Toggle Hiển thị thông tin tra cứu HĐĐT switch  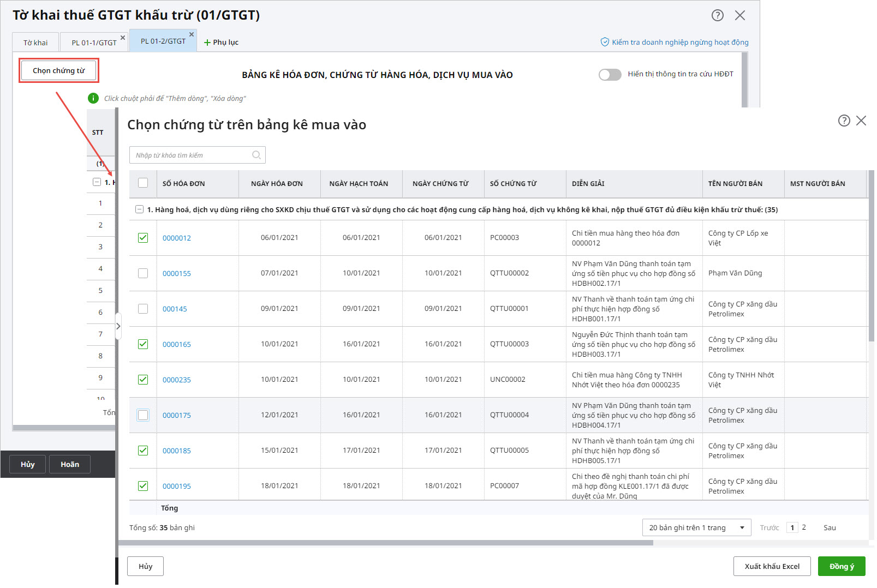[x=610, y=75]
